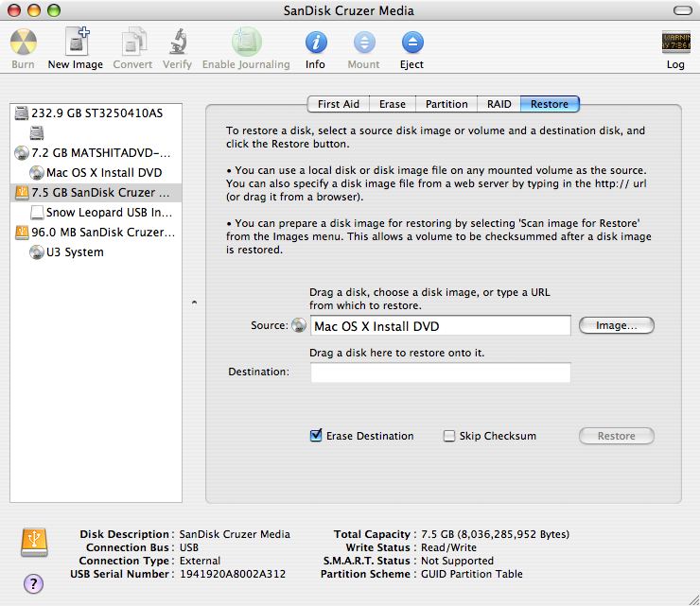The image size is (700, 606).
Task: Click the source DVD icon next to Source field
Action: pyautogui.click(x=299, y=325)
